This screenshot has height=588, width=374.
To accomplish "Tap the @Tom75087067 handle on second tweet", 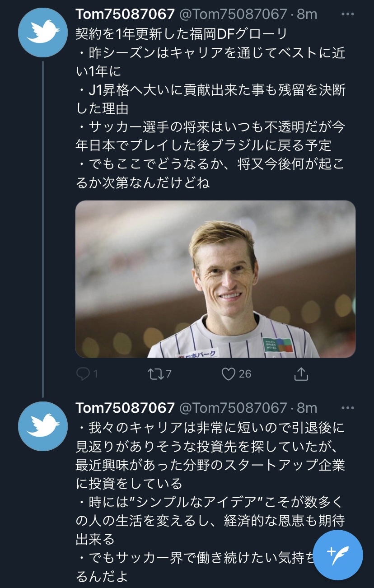I will (x=233, y=408).
